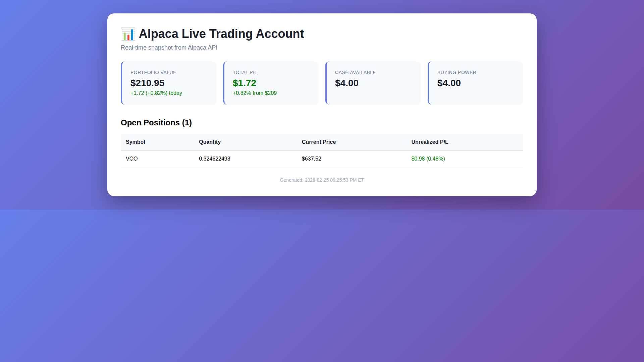644x362 pixels.
Task: Select the $637.52 current price
Action: (311, 159)
